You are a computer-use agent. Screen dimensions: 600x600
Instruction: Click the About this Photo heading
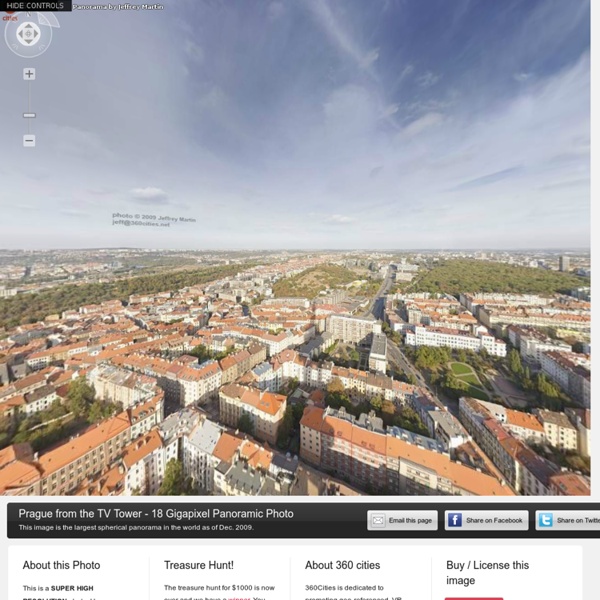(61, 565)
